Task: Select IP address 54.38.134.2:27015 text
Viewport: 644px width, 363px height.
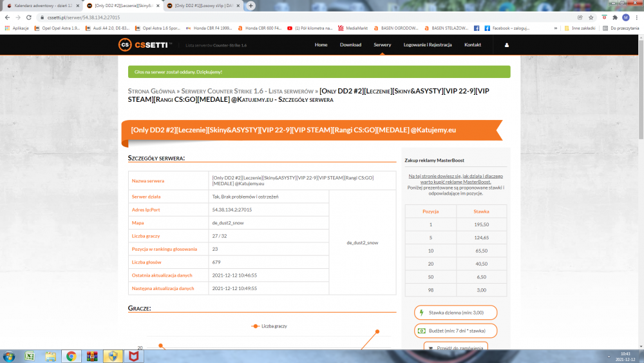Action: [x=232, y=210]
